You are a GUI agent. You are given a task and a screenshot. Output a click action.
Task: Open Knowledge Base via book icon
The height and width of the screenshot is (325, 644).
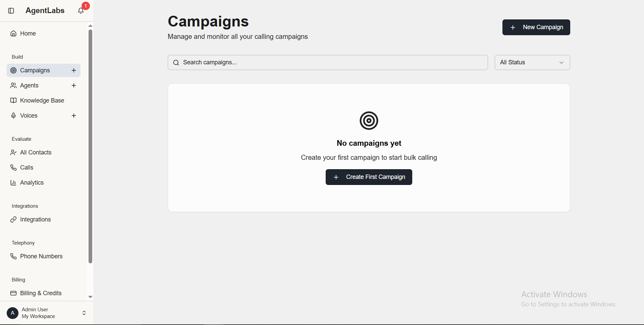pyautogui.click(x=13, y=101)
